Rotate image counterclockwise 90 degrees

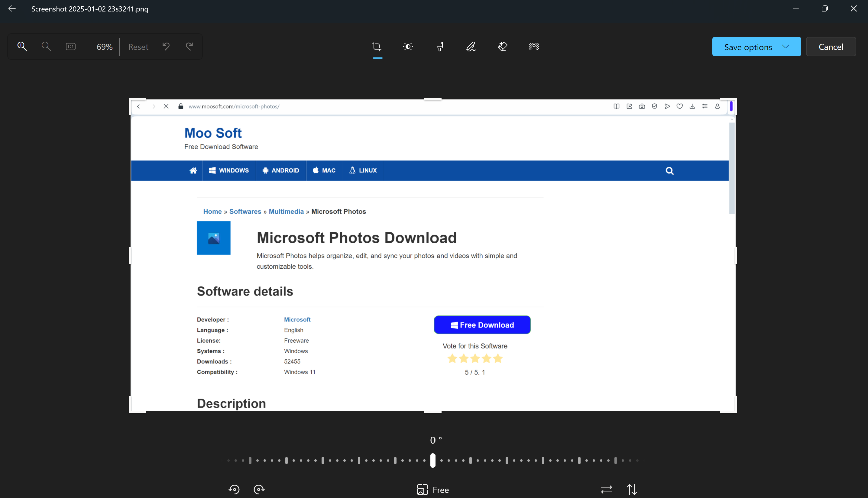point(234,490)
